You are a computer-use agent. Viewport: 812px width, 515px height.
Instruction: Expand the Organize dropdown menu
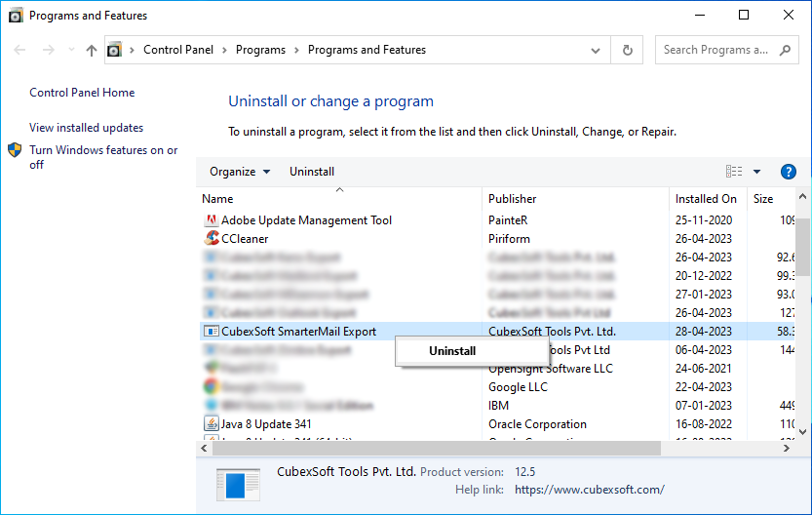240,172
